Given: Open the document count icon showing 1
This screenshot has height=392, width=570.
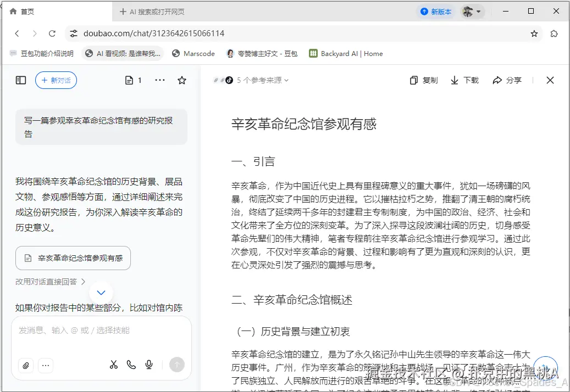Looking at the screenshot, I should click(x=133, y=80).
